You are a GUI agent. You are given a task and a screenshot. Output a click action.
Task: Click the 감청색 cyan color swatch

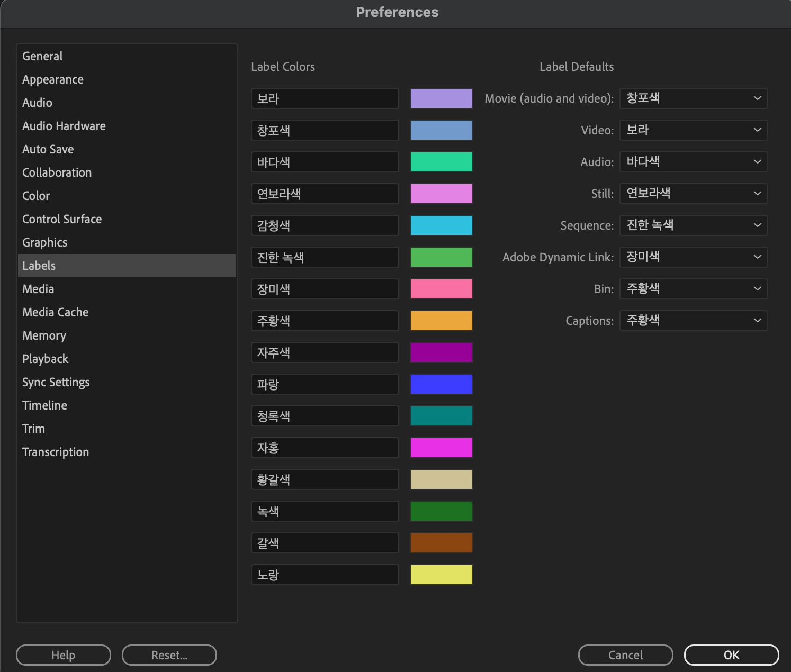tap(442, 225)
